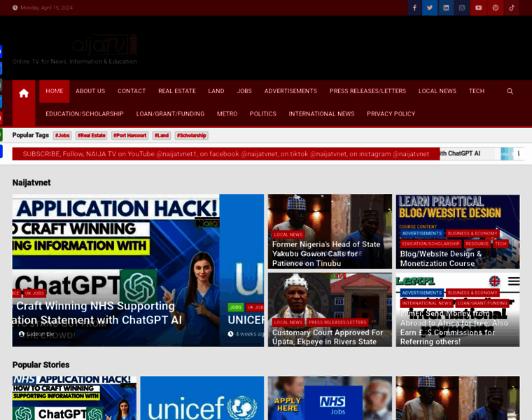Click the #Real Estate popular tag

click(x=91, y=135)
